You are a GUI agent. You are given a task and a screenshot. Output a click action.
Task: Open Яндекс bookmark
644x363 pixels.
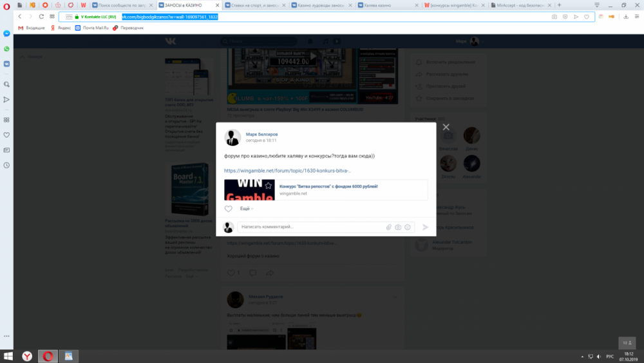(x=61, y=28)
